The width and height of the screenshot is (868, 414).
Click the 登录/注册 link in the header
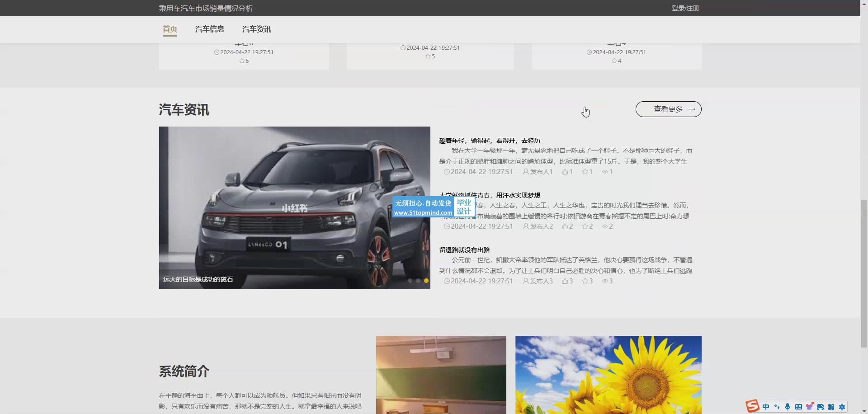[685, 8]
